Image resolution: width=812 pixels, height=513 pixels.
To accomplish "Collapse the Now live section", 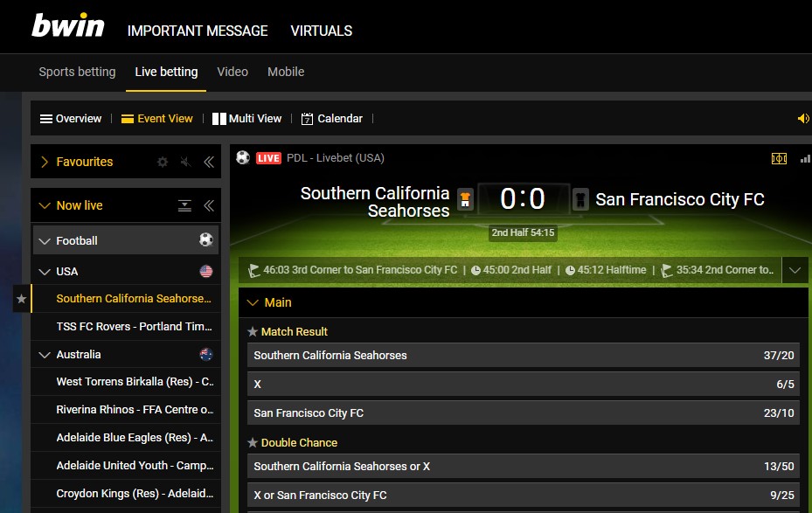I will [45, 205].
